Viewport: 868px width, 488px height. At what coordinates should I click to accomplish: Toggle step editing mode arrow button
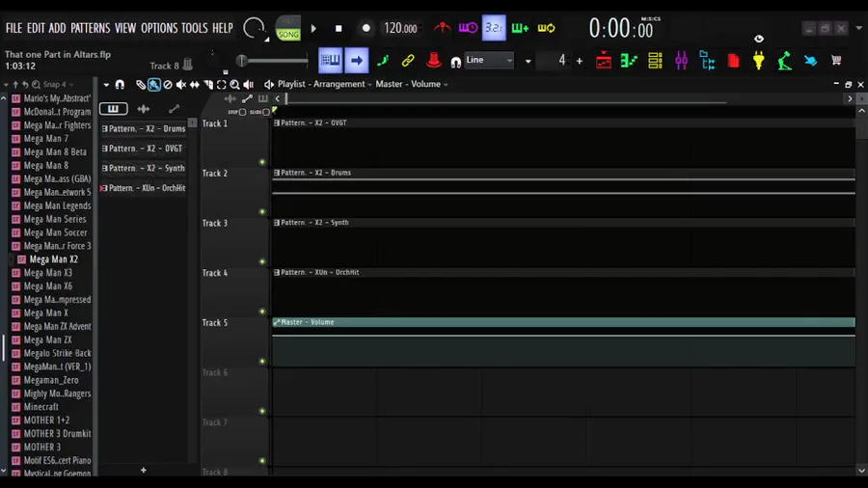(357, 61)
